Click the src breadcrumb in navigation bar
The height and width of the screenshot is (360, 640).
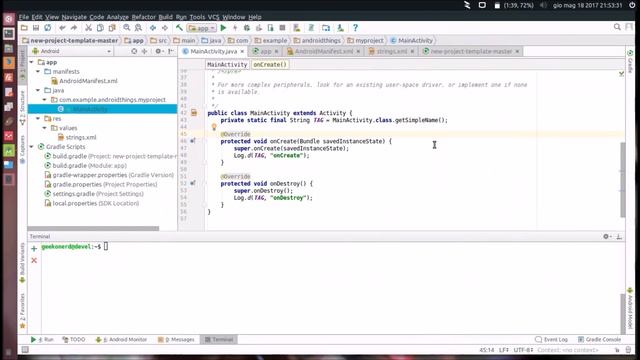(x=158, y=40)
